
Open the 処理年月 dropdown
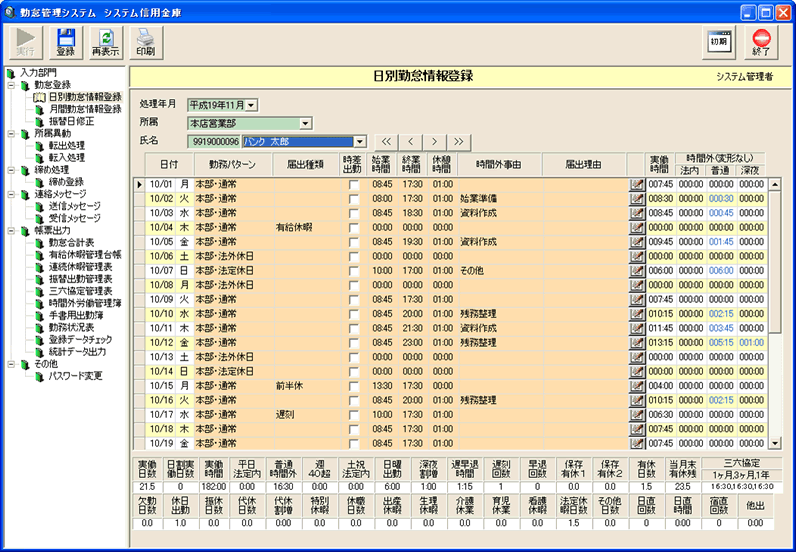click(252, 105)
